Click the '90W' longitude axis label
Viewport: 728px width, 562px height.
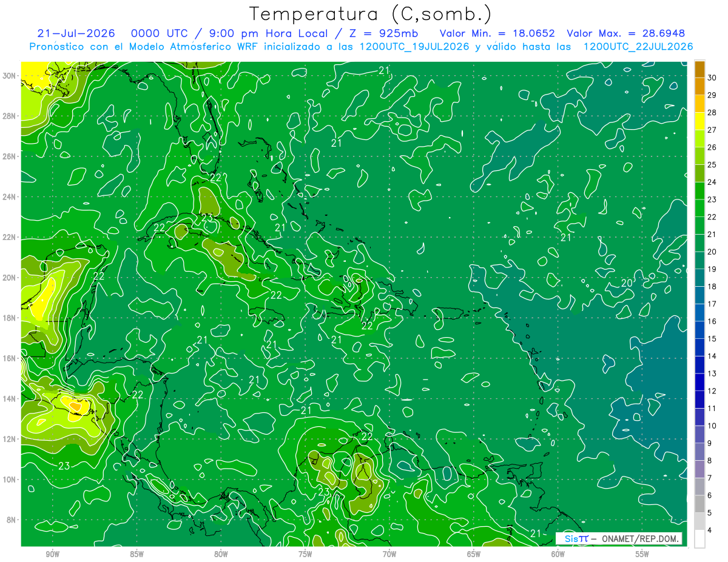coord(52,554)
